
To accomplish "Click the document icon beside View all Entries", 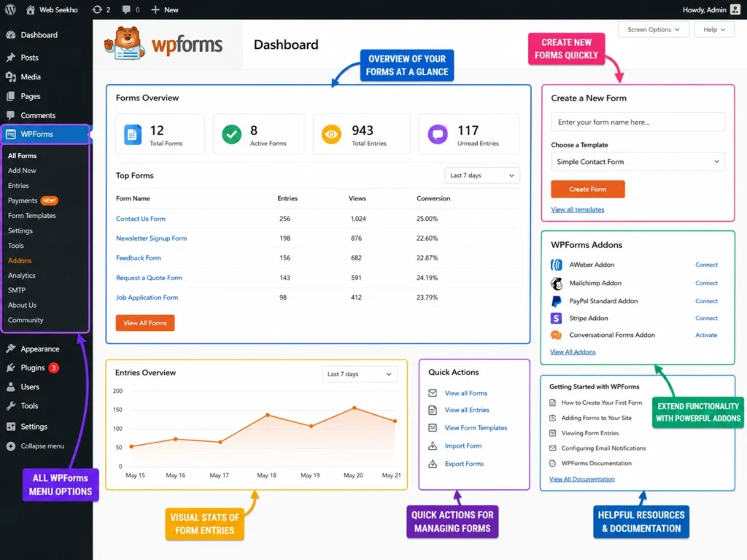I will 433,410.
